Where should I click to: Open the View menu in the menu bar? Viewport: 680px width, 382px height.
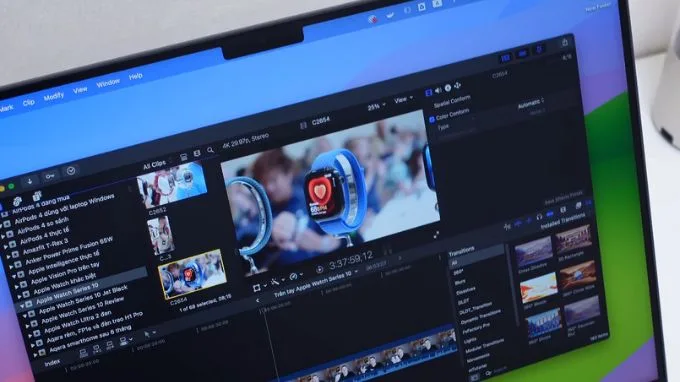coord(80,90)
